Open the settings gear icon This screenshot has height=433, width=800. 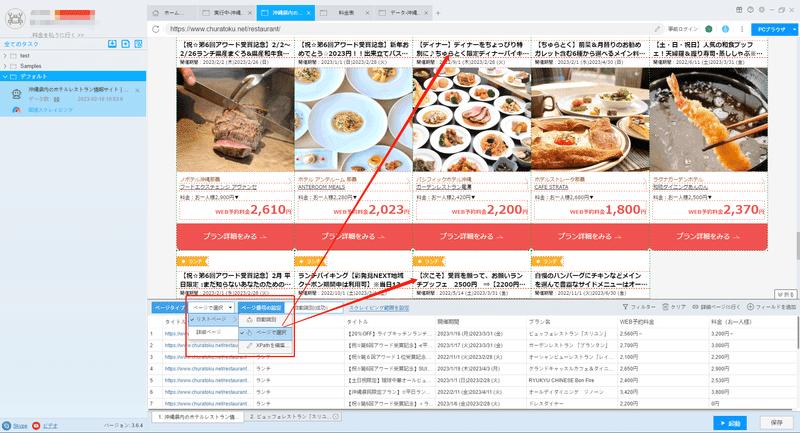(762, 10)
